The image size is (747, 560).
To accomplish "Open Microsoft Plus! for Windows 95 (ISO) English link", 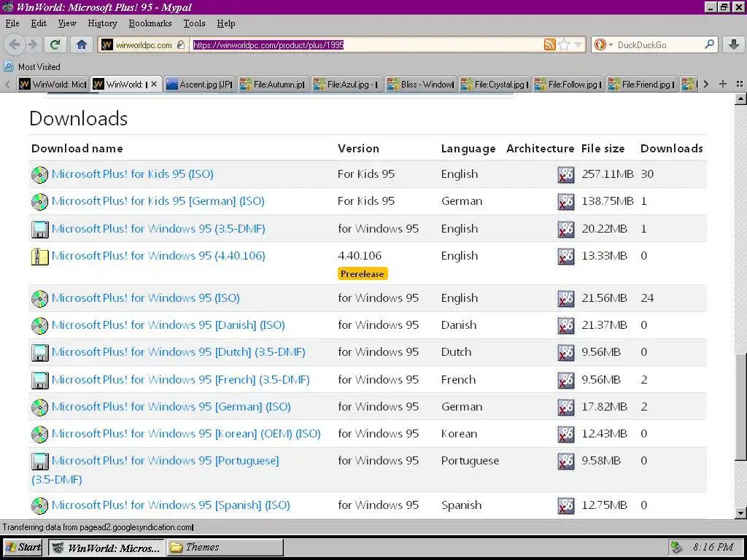I will (146, 297).
